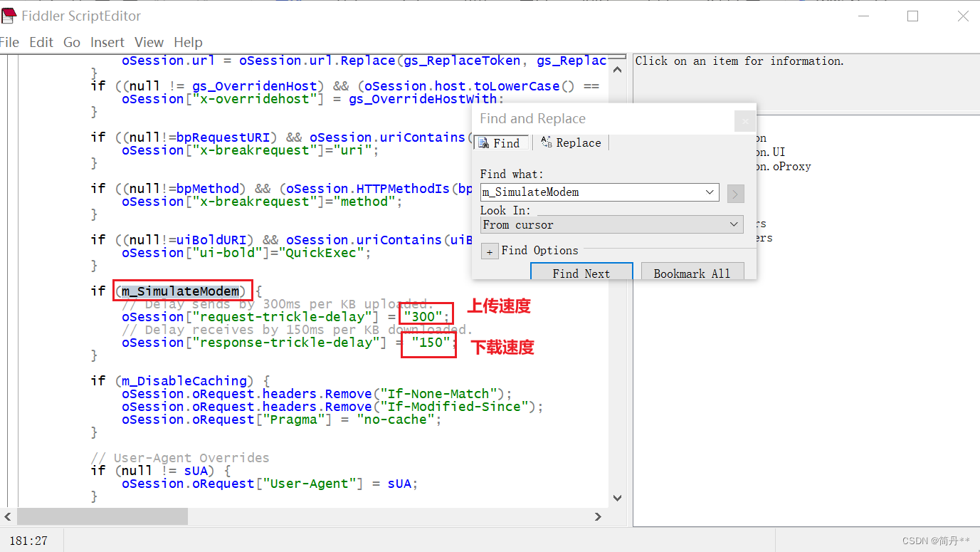The width and height of the screenshot is (980, 552).
Task: Switch to the Find tab
Action: (500, 142)
